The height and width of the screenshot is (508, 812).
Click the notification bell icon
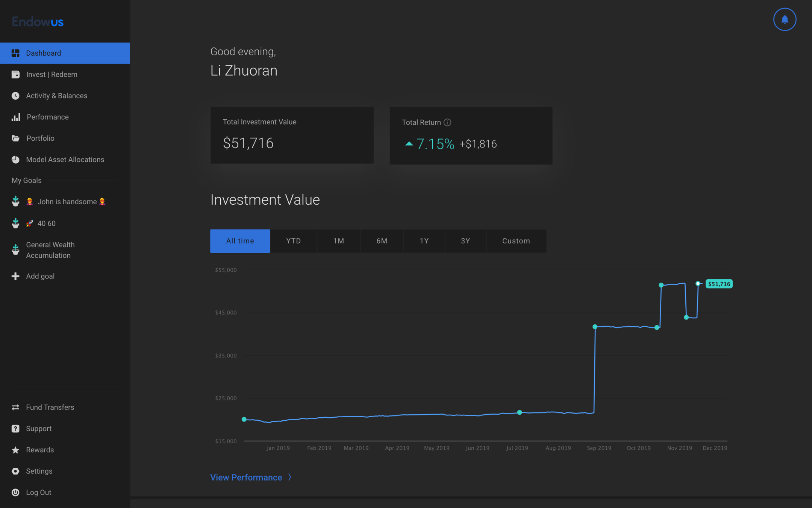tap(785, 19)
